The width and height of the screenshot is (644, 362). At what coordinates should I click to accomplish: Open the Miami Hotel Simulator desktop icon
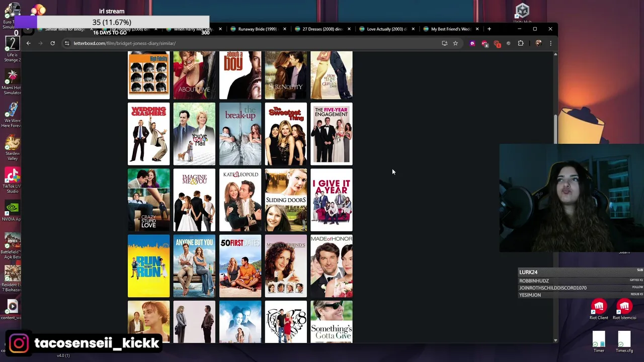(x=12, y=82)
